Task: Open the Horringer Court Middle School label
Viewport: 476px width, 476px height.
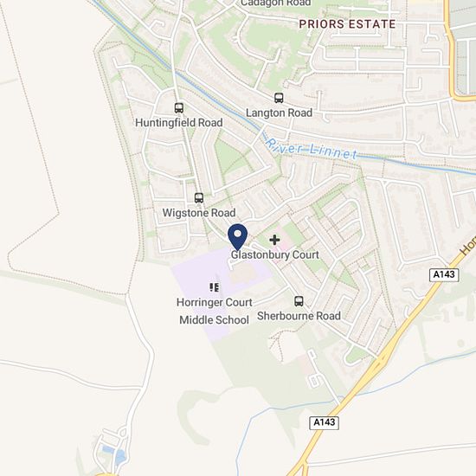Action: 215,312
